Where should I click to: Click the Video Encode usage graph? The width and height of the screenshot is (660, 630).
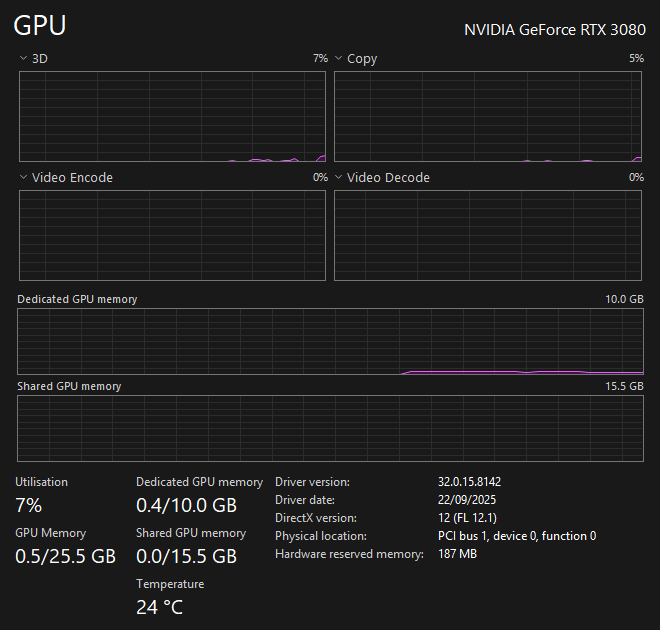tap(172, 235)
